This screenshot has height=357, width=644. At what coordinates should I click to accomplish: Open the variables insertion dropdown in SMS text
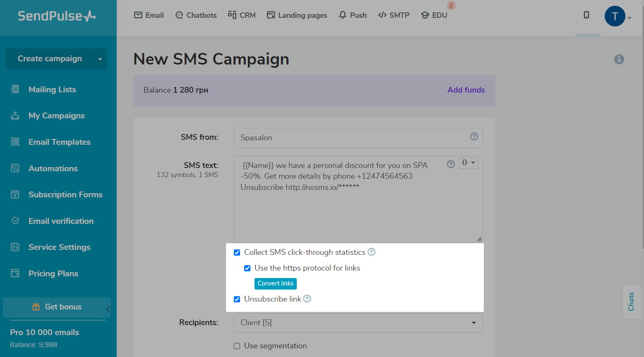coord(468,163)
